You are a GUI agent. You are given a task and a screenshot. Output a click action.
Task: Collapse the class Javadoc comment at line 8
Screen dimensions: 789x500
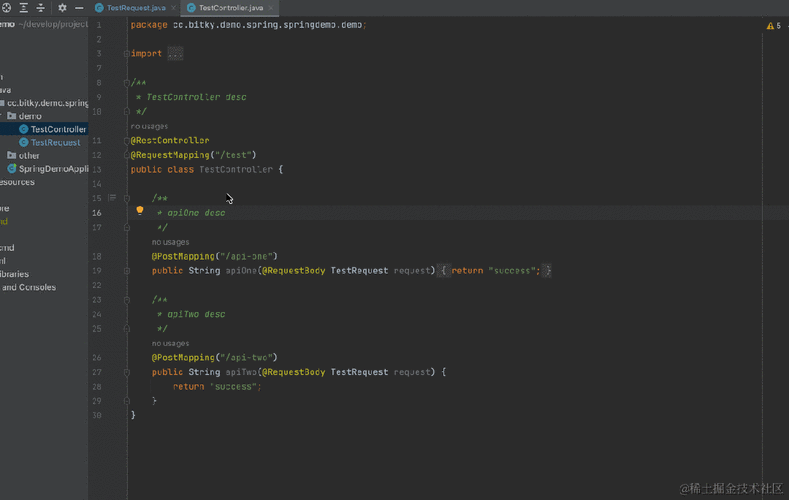pos(127,83)
